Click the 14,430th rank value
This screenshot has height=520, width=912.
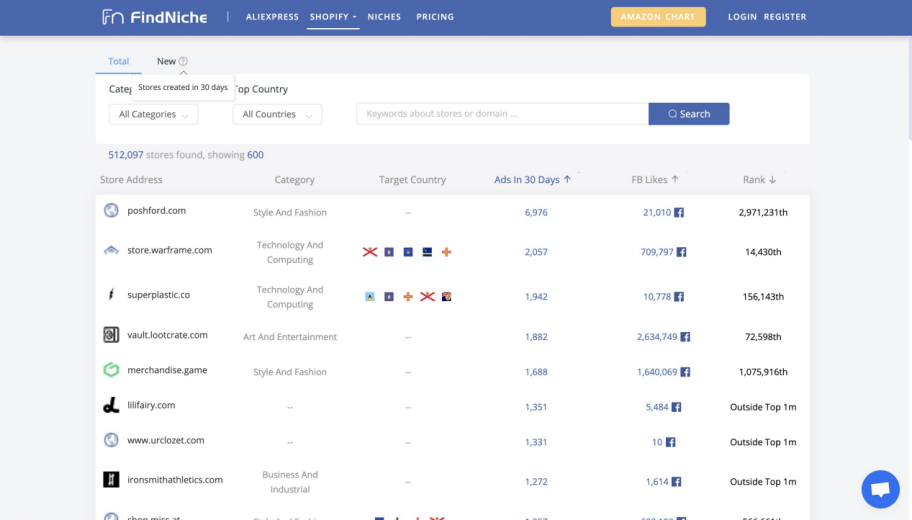763,252
